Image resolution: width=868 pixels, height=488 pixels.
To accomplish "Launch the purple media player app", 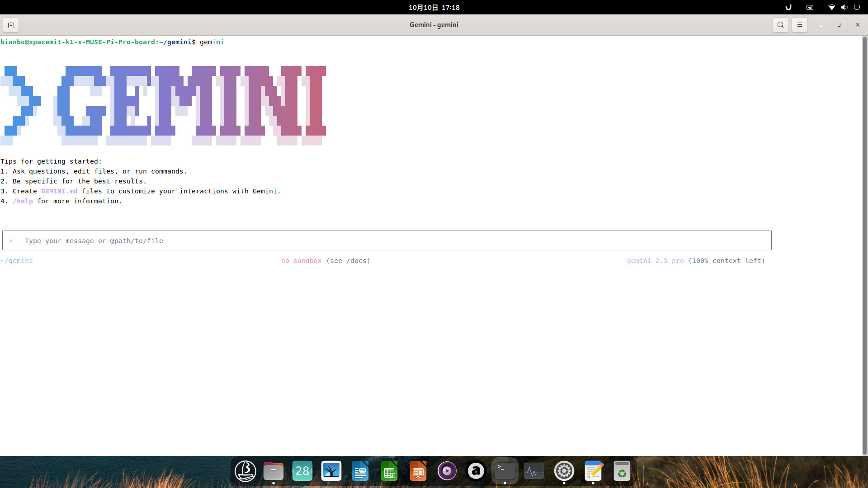I will coord(447,471).
